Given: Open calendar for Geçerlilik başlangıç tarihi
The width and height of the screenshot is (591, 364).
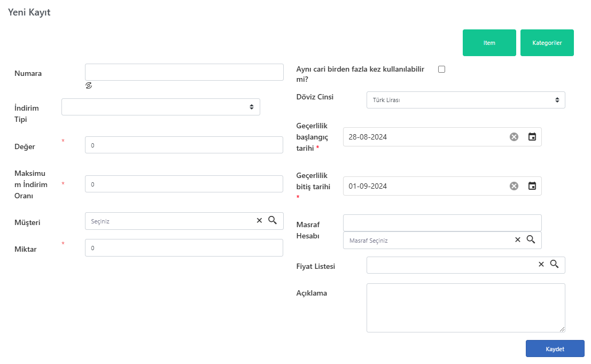Looking at the screenshot, I should tap(532, 137).
